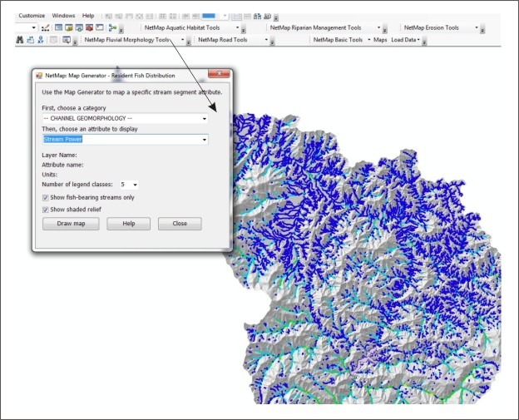Open the Windows menu
Viewport: 519px width, 420px height.
pos(62,15)
